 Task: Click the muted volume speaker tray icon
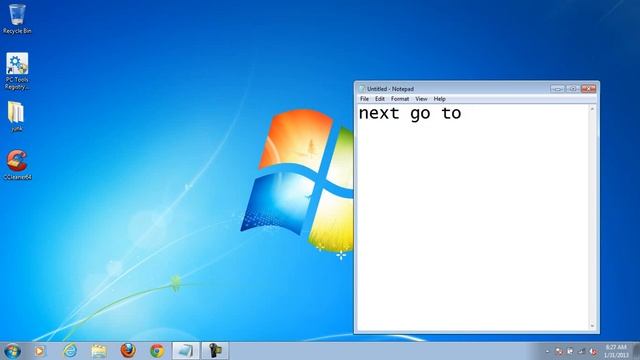tap(593, 351)
